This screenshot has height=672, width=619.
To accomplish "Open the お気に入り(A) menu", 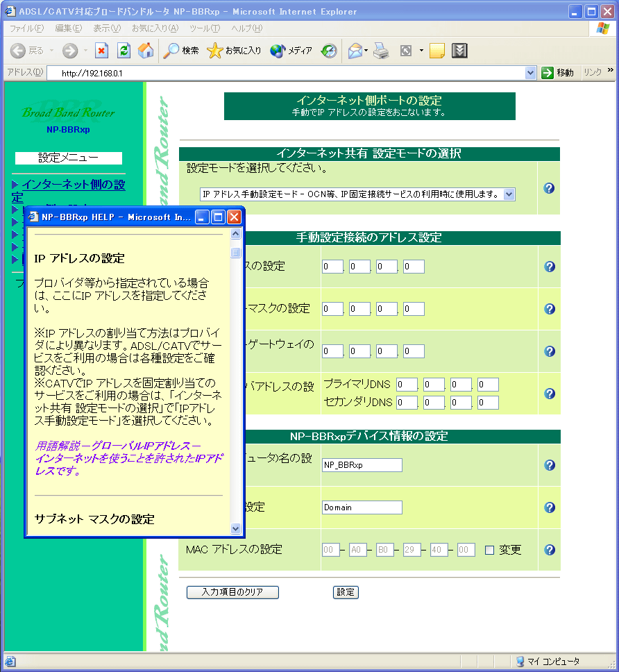I will click(155, 28).
